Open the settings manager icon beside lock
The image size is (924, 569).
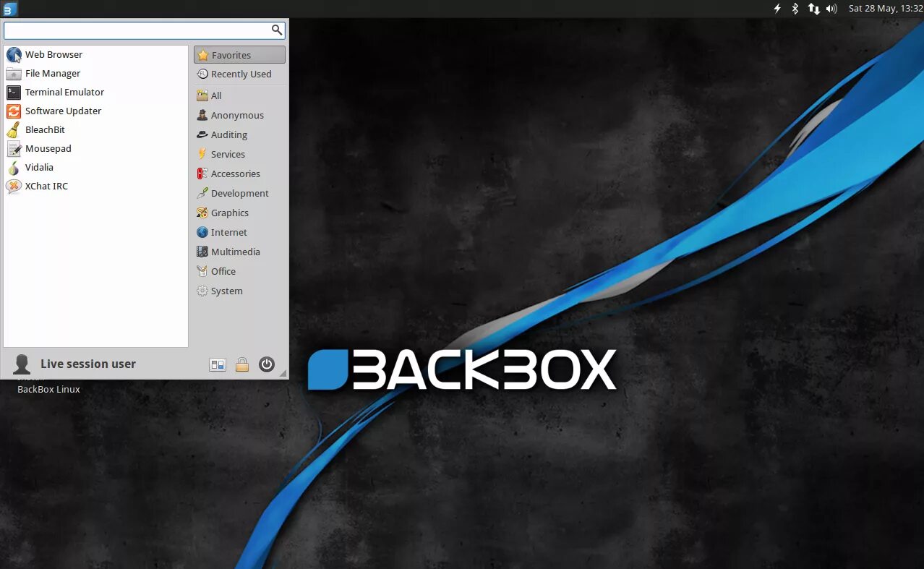pyautogui.click(x=218, y=364)
